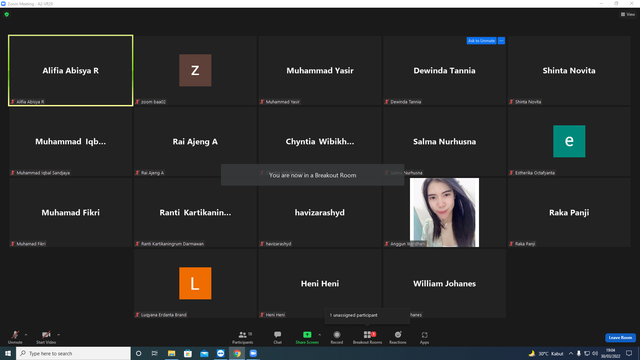Expand Share Screen options arrow
Screen dimensions: 640x360
coord(320,335)
